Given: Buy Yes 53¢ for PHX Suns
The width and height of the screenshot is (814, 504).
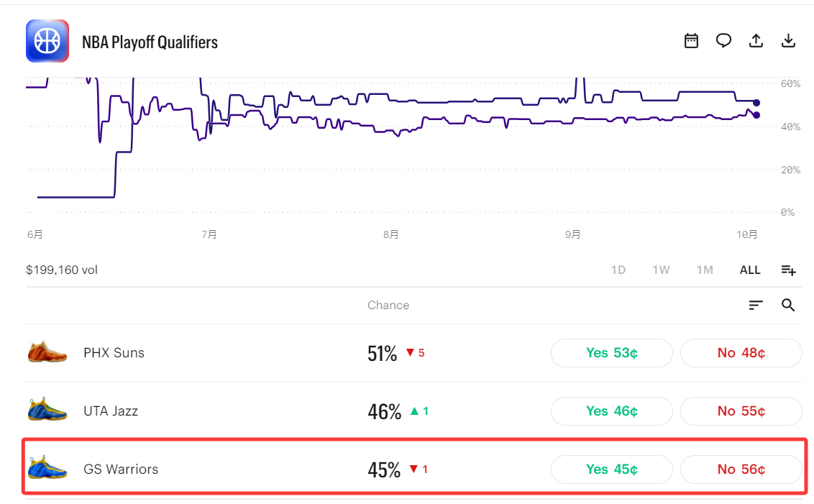Looking at the screenshot, I should point(611,353).
